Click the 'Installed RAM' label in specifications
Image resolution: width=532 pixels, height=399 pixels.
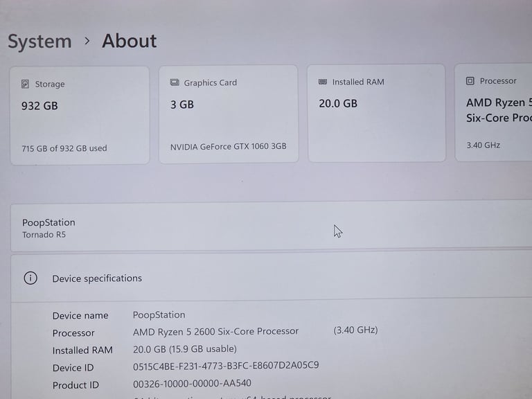click(x=82, y=350)
